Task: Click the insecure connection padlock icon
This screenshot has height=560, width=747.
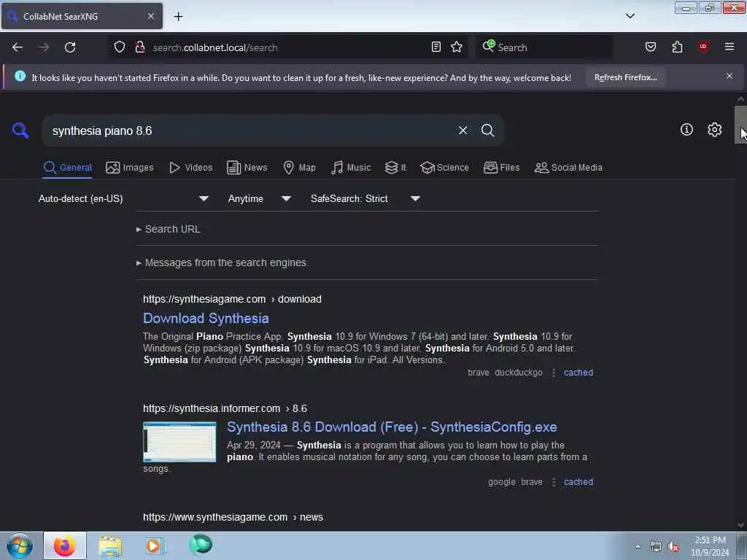Action: (139, 47)
